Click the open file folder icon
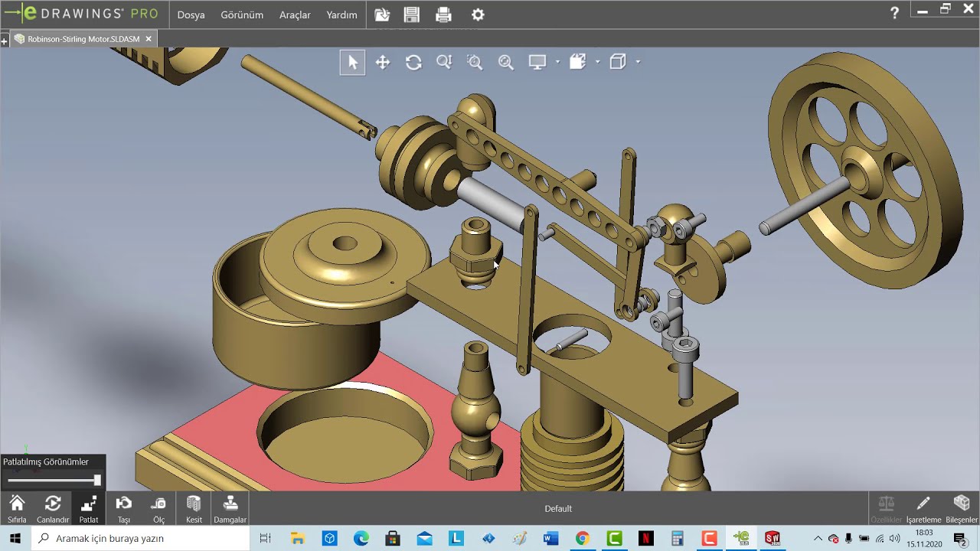The height and width of the screenshot is (551, 980). (x=382, y=15)
